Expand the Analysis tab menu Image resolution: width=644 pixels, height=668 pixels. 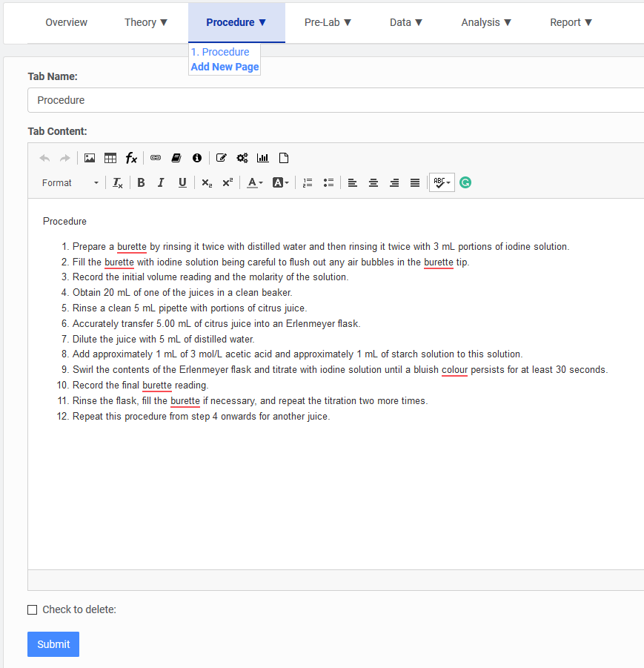[486, 22]
